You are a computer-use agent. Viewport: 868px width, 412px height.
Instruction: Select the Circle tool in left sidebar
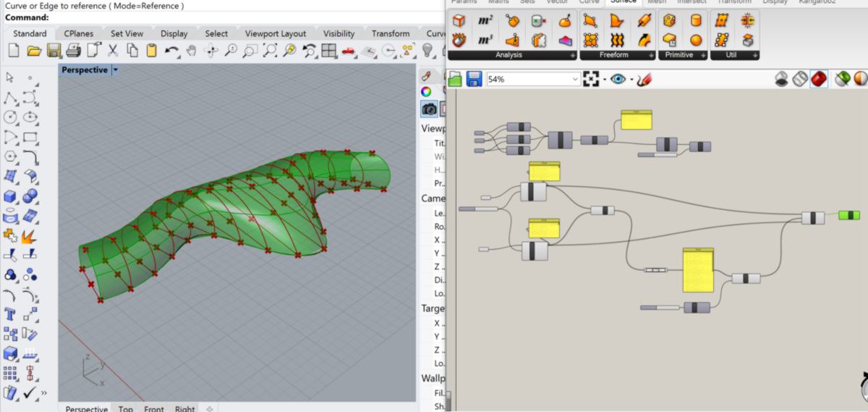(x=11, y=117)
